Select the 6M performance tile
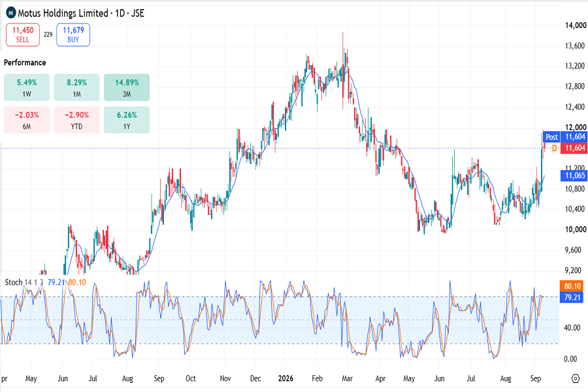The height and width of the screenshot is (392, 588). click(27, 120)
